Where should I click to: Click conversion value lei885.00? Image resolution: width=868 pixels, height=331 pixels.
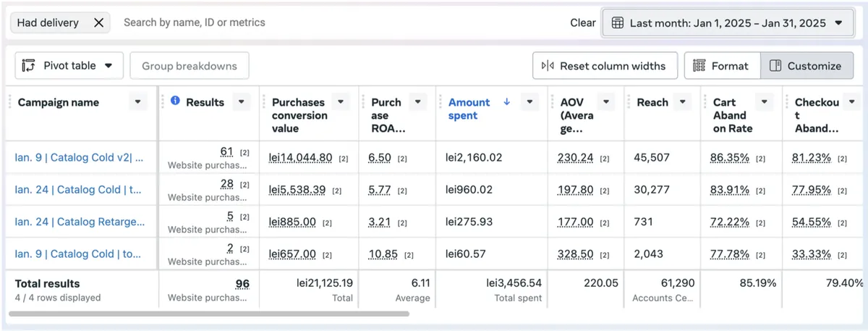292,222
